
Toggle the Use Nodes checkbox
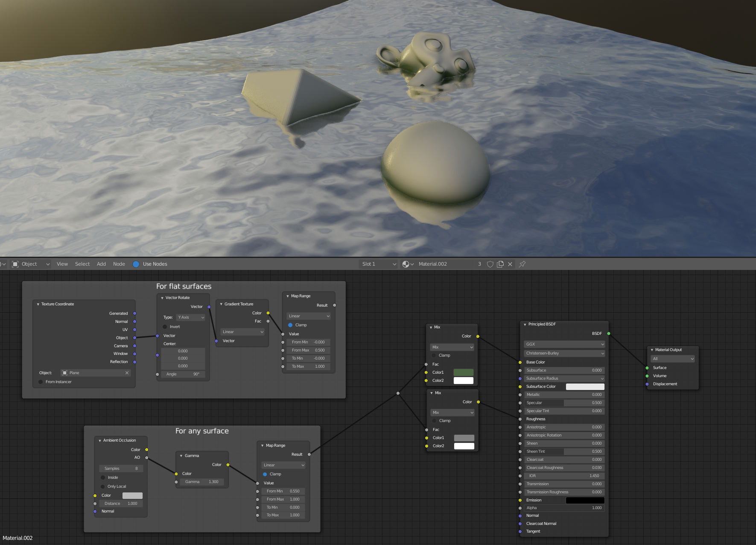[x=136, y=264]
